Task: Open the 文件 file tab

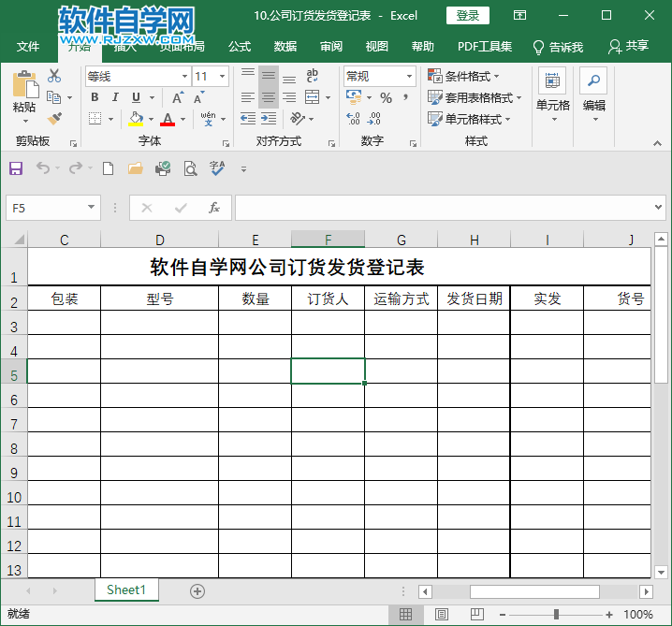Action: [x=28, y=46]
